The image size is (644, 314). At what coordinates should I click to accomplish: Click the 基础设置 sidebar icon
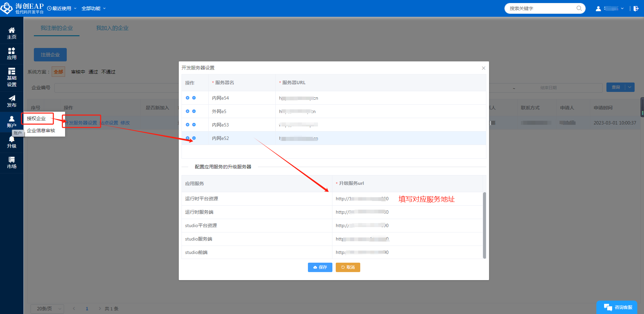coord(11,77)
